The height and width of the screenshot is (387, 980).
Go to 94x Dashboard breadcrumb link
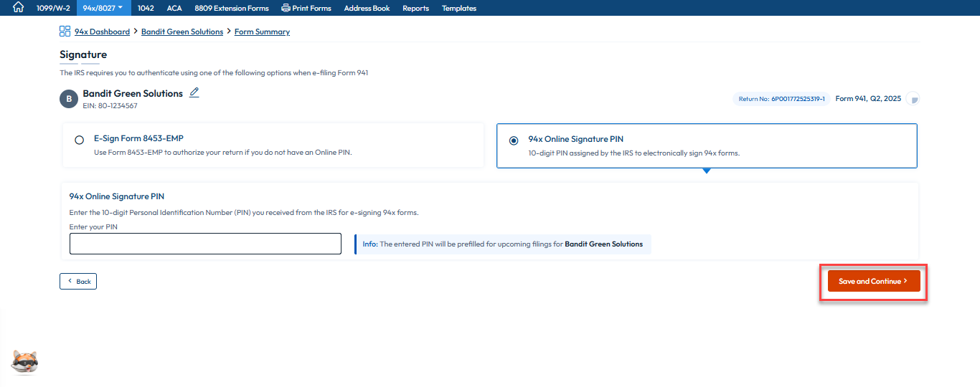tap(102, 32)
